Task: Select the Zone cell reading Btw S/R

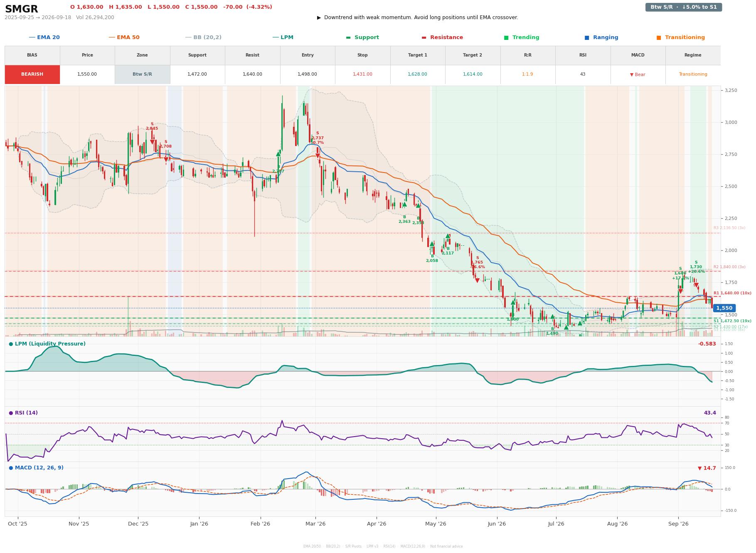Action: coord(143,74)
